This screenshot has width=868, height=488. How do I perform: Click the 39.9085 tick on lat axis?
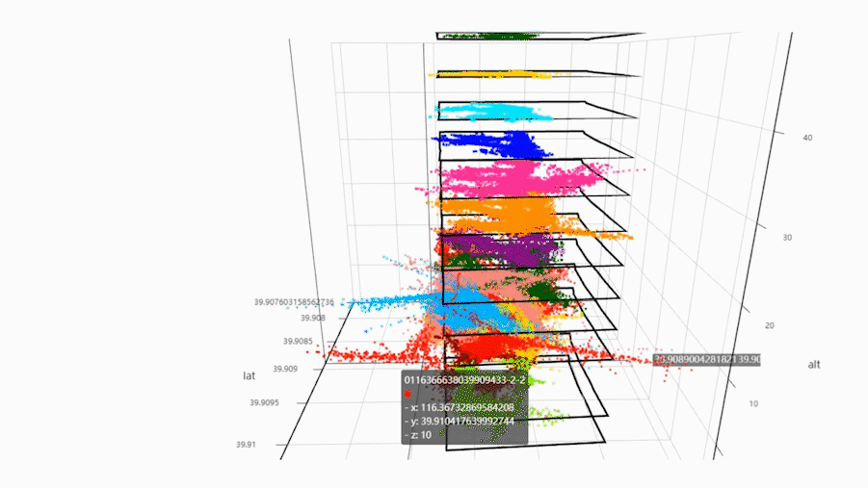[300, 341]
